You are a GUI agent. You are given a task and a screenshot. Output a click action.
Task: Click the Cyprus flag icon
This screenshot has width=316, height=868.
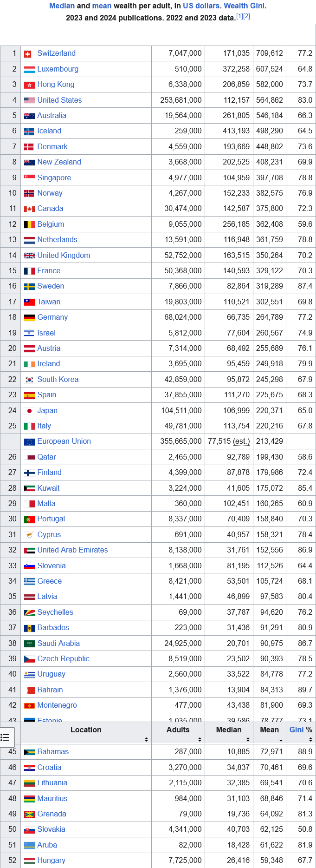[29, 535]
